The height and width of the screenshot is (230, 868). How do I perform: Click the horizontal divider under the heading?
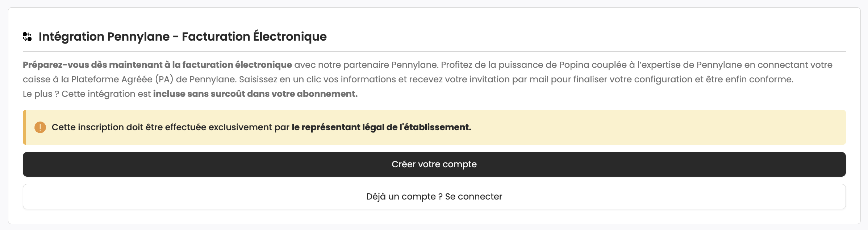434,52
